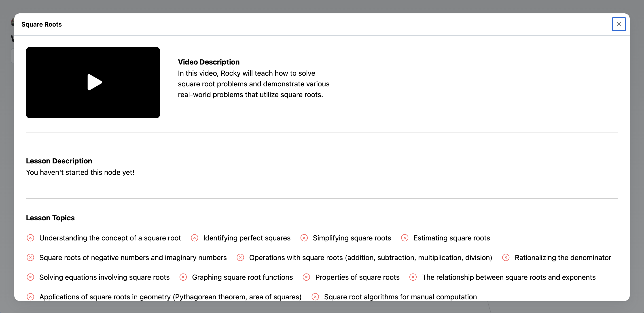Image resolution: width=644 pixels, height=313 pixels.
Task: Select the Rationalizing the denominator topic text
Action: pyautogui.click(x=563, y=258)
